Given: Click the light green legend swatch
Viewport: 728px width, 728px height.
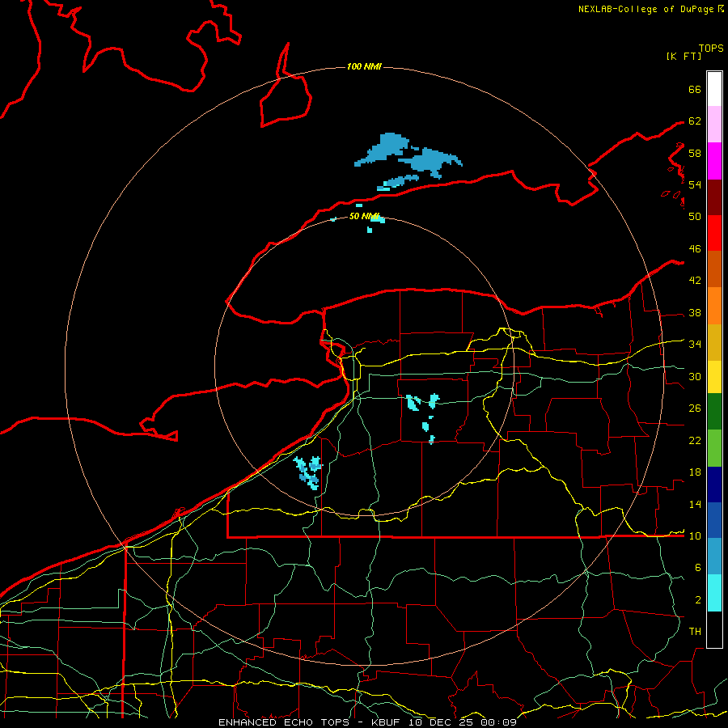Looking at the screenshot, I should (x=714, y=448).
